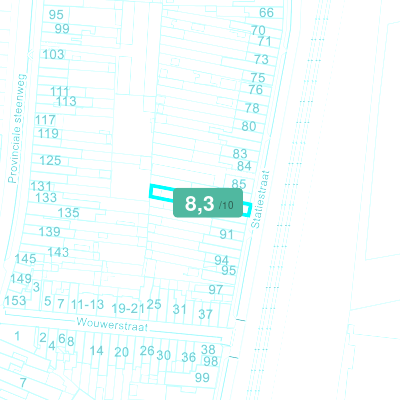Click house number 153
Image resolution: width=400 pixels, height=400 pixels.
pos(15,301)
